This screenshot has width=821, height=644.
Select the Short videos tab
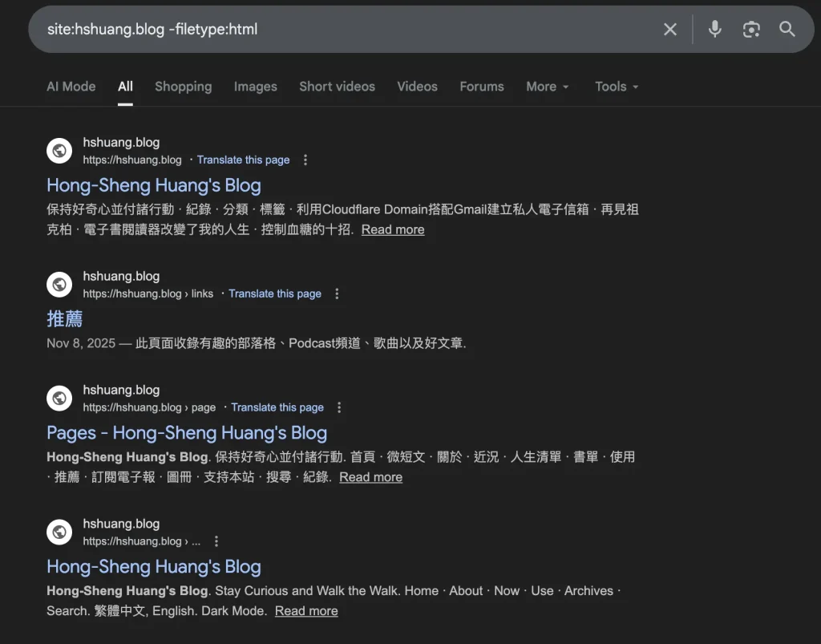pyautogui.click(x=337, y=87)
